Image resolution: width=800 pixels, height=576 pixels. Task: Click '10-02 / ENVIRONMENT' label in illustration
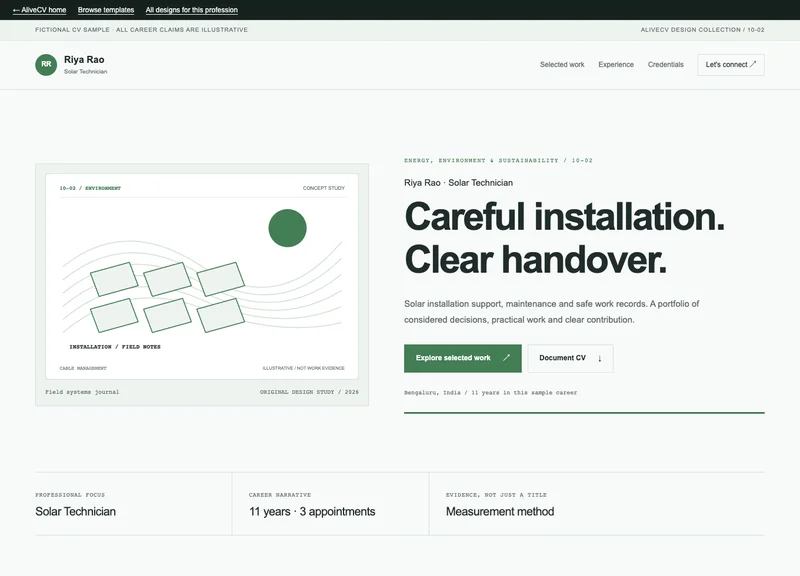point(90,188)
